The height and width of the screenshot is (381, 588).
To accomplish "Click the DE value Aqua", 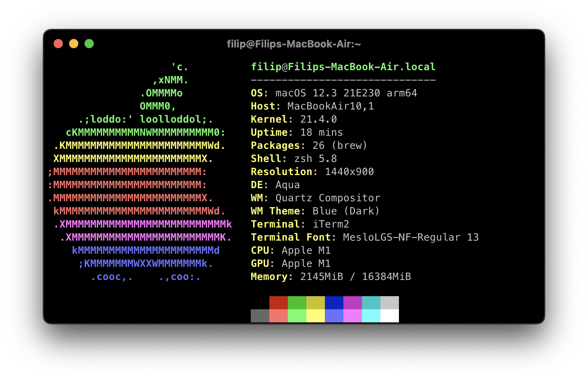I will (288, 185).
